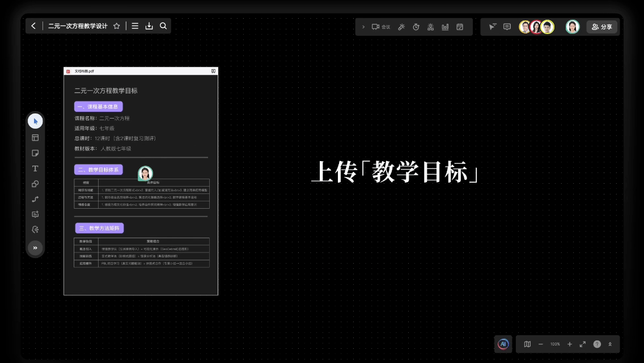Click the user avatar on the PDF

pyautogui.click(x=145, y=174)
